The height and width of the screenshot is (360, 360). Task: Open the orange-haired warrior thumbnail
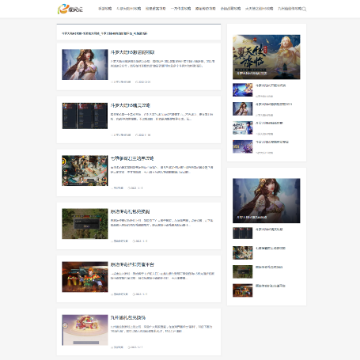pos(85,277)
